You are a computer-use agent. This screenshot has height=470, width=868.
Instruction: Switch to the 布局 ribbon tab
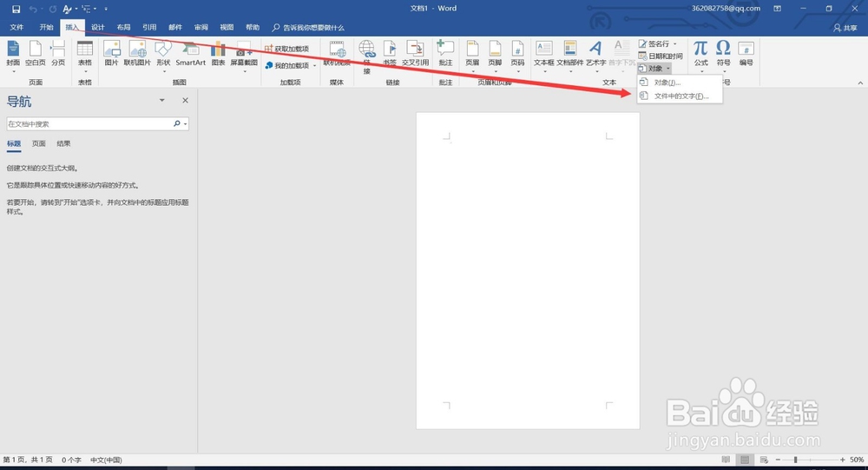[x=123, y=27]
